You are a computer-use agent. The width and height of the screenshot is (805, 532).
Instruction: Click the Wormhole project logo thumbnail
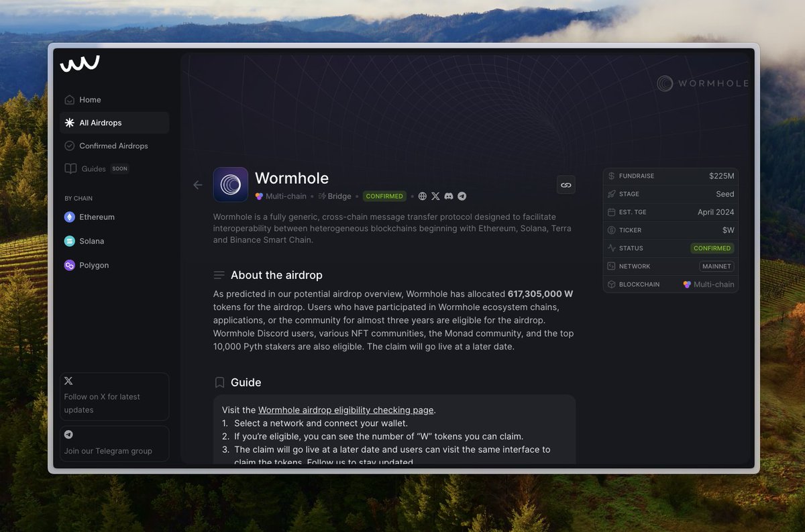(x=231, y=184)
